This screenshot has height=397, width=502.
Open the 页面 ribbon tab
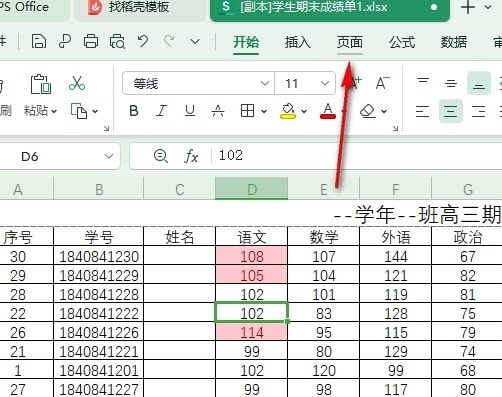tap(350, 42)
